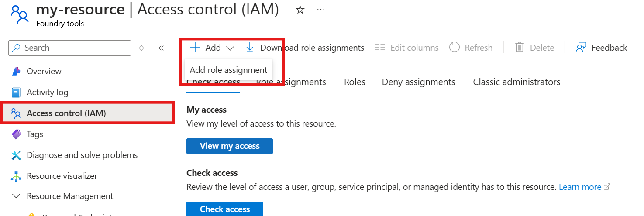Expand the Add dropdown chevron
The image size is (644, 216).
[230, 48]
